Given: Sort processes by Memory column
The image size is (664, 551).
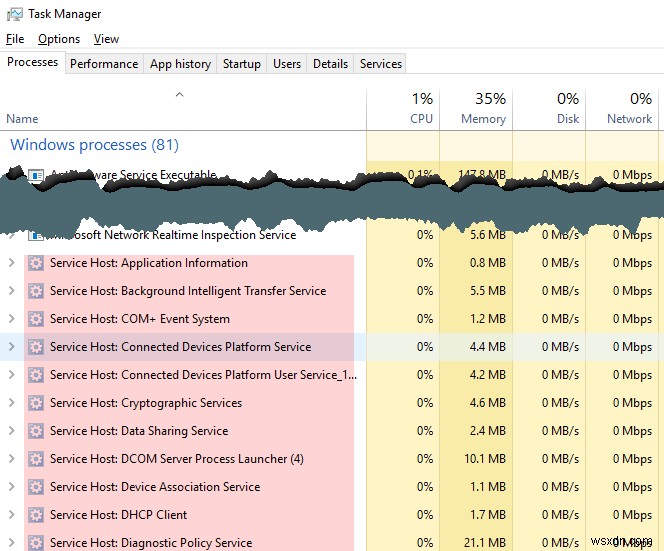Looking at the screenshot, I should (x=476, y=109).
